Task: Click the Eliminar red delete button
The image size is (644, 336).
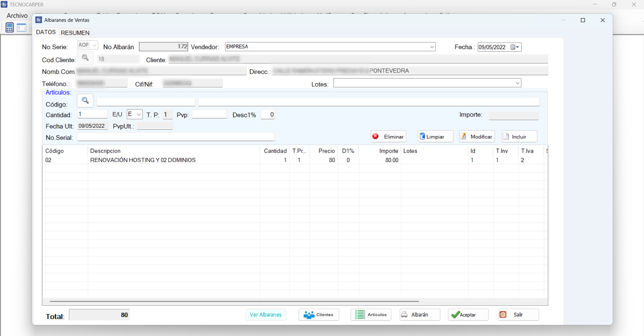Action: [x=388, y=137]
